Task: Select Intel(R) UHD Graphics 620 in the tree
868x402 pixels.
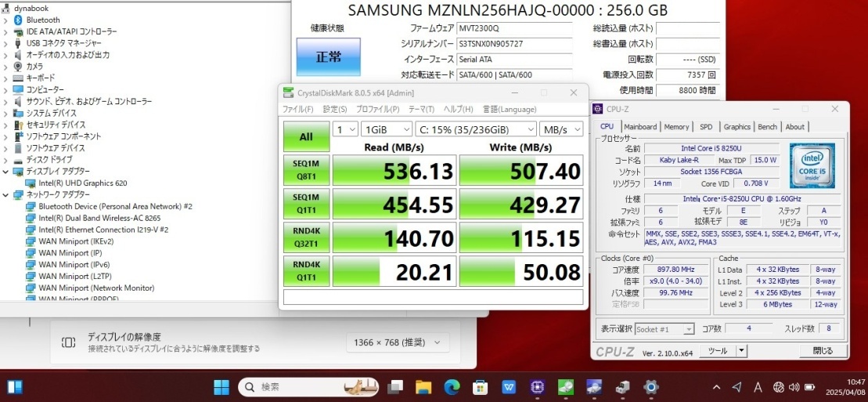Action: 83,183
